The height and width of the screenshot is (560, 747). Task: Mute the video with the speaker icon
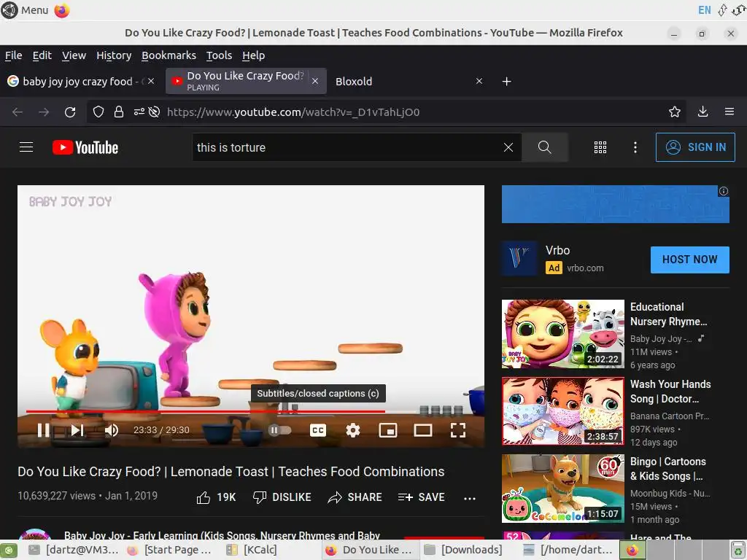[112, 430]
